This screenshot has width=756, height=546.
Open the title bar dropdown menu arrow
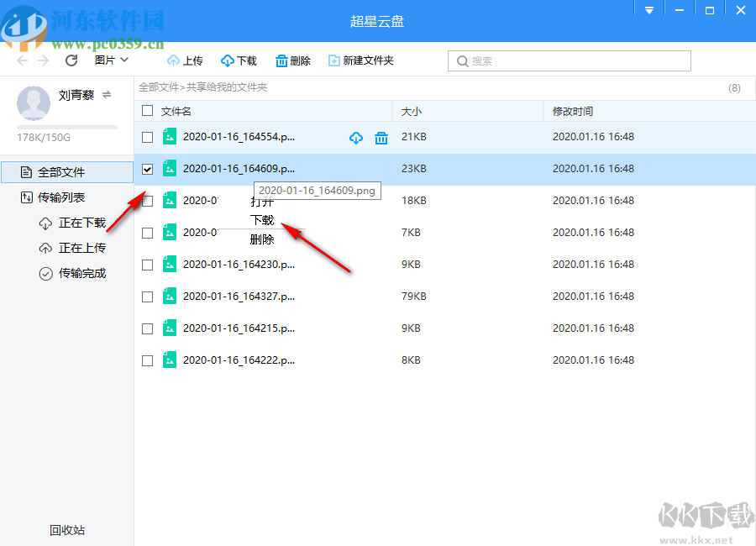[x=649, y=10]
